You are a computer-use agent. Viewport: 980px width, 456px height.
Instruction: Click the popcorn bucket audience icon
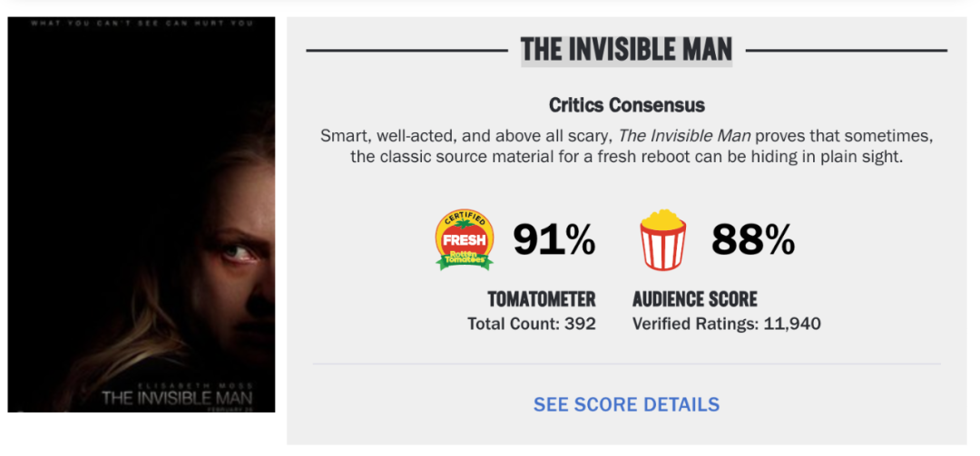[x=663, y=240]
